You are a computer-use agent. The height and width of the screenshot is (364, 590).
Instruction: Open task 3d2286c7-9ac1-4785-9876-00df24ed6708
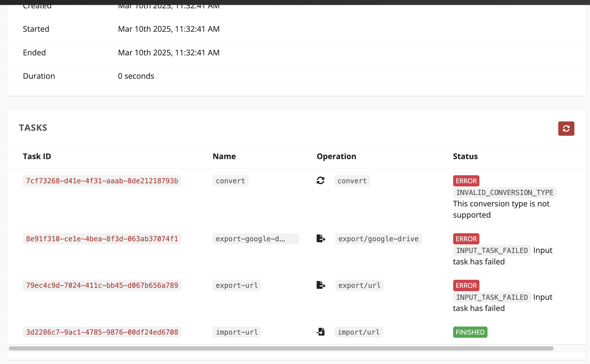click(102, 332)
